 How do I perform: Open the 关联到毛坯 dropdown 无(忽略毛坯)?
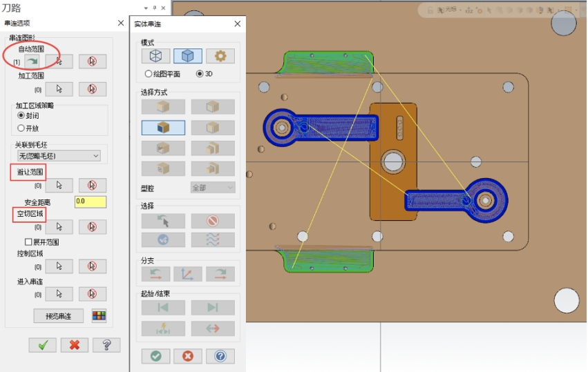(x=59, y=156)
